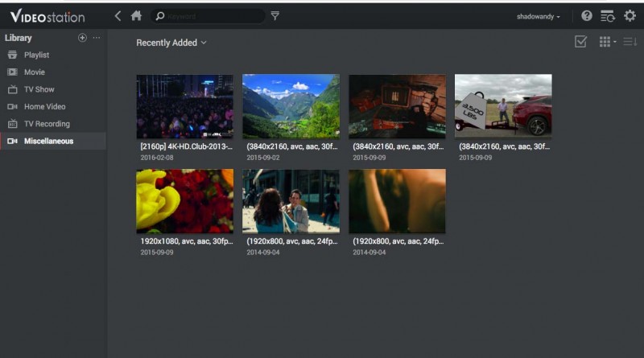The height and width of the screenshot is (358, 644).
Task: Toggle multi-select checkbox mode
Action: click(x=580, y=42)
